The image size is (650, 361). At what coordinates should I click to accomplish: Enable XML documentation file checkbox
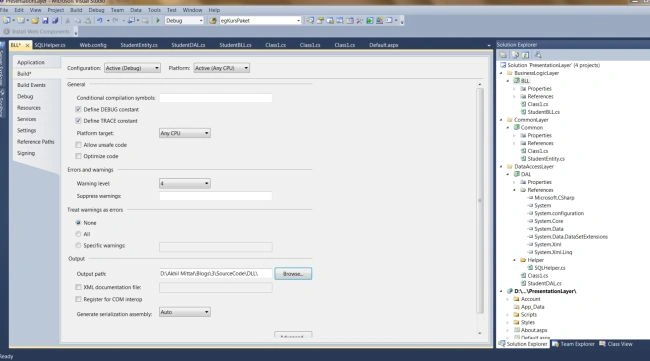[78, 287]
